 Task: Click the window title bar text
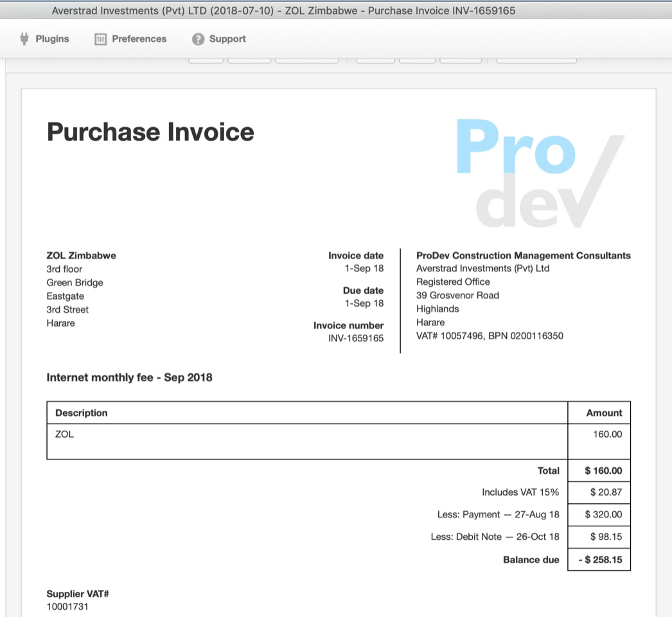tap(283, 11)
